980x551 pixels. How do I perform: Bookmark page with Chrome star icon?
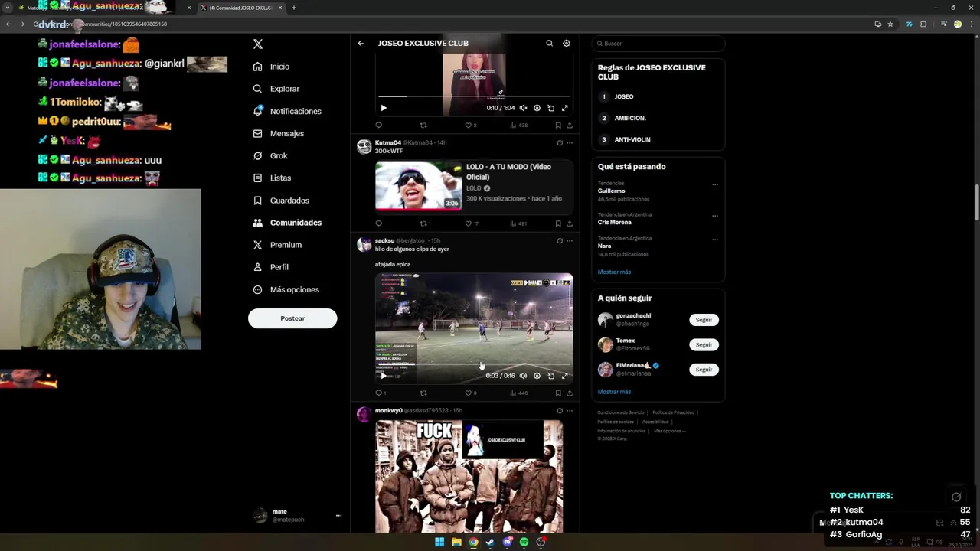point(890,24)
